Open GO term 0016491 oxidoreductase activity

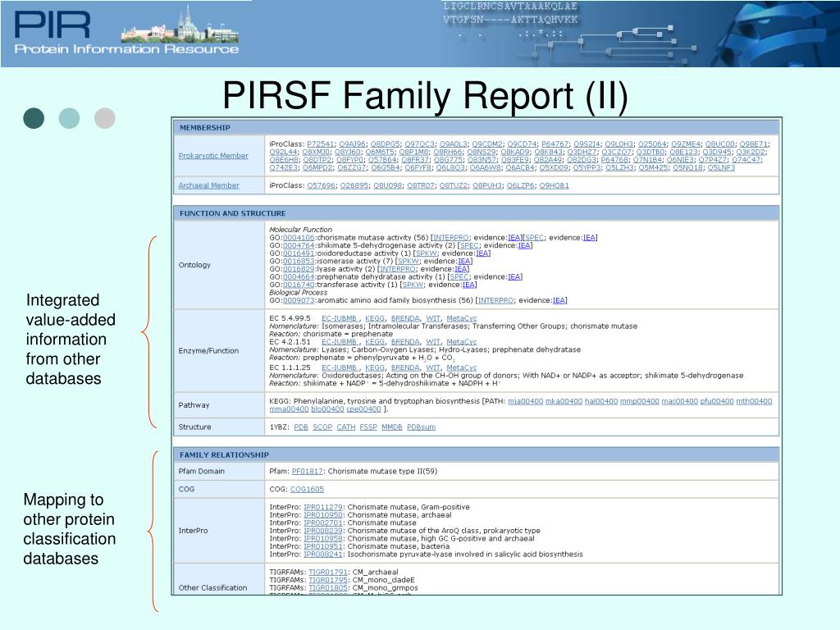coord(299,253)
